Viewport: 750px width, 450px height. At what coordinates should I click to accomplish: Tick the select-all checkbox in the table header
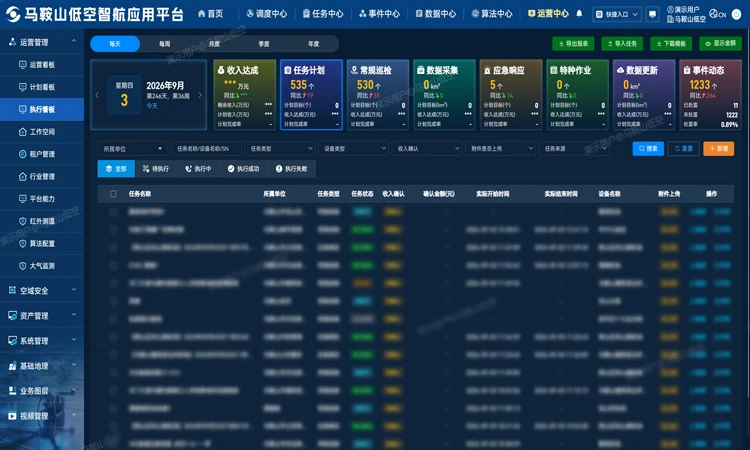point(113,194)
